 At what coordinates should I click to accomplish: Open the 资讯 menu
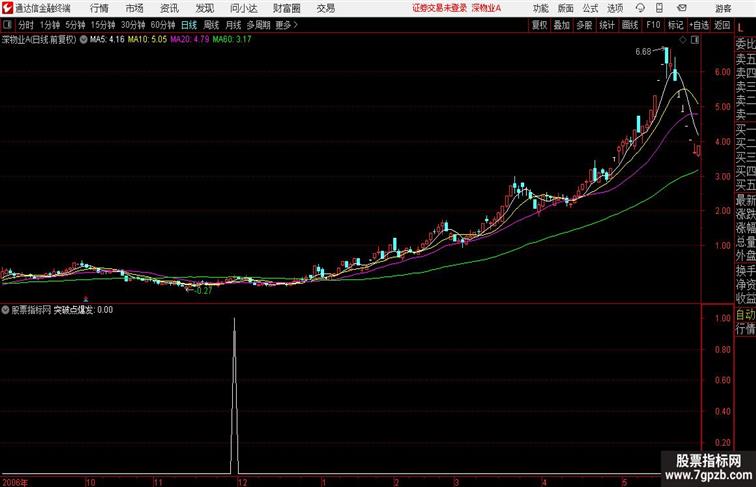pos(169,8)
